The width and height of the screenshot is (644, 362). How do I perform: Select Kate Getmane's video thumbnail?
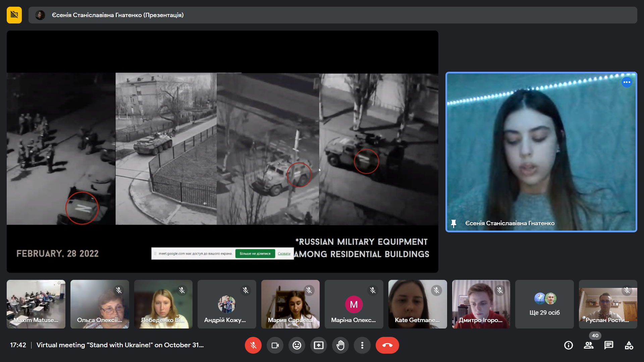coord(417,304)
